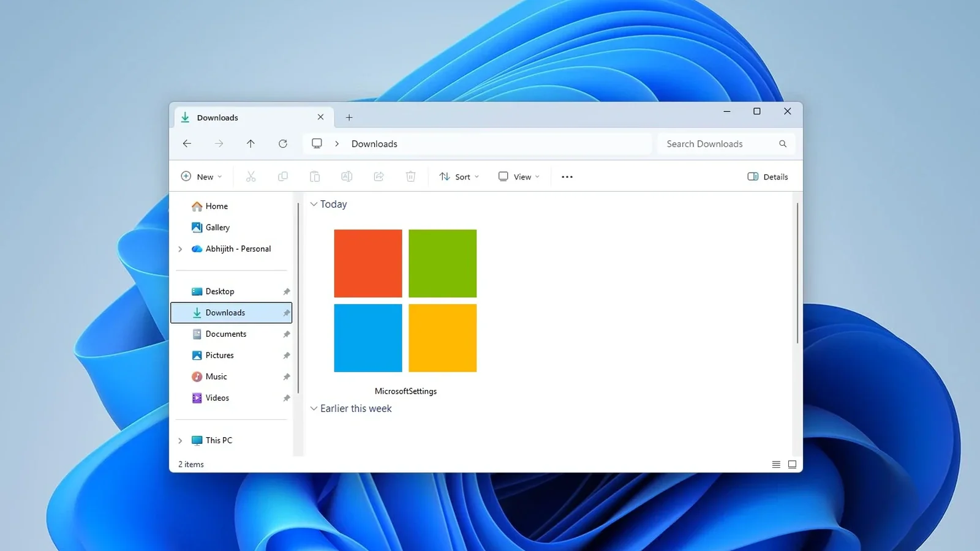Collapse the Today group

314,204
